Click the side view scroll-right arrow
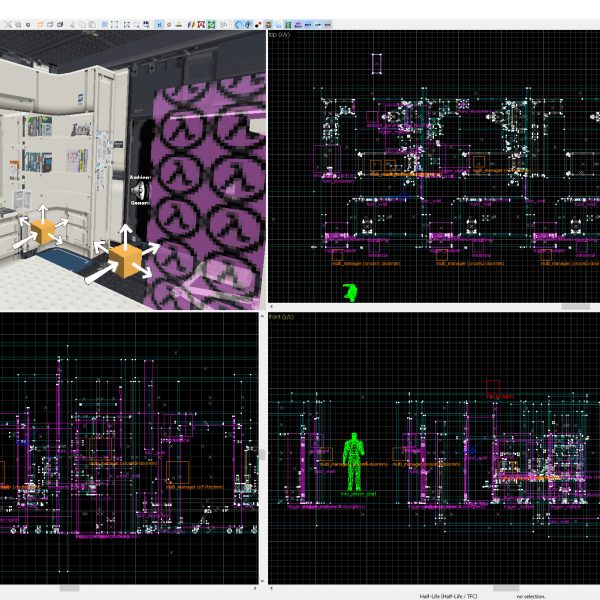600x600 pixels. (255, 588)
